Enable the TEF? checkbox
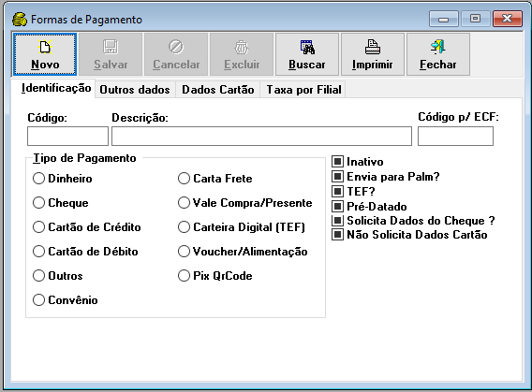532x392 pixels. (337, 192)
